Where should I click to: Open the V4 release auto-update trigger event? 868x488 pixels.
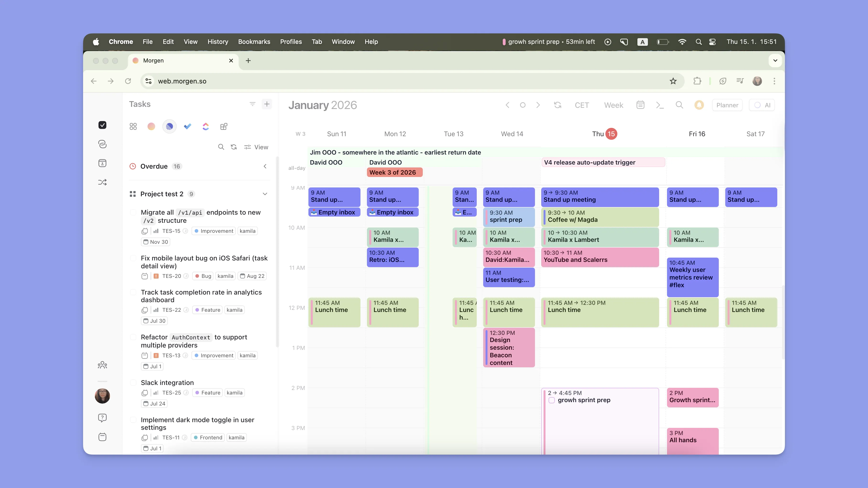tap(603, 162)
